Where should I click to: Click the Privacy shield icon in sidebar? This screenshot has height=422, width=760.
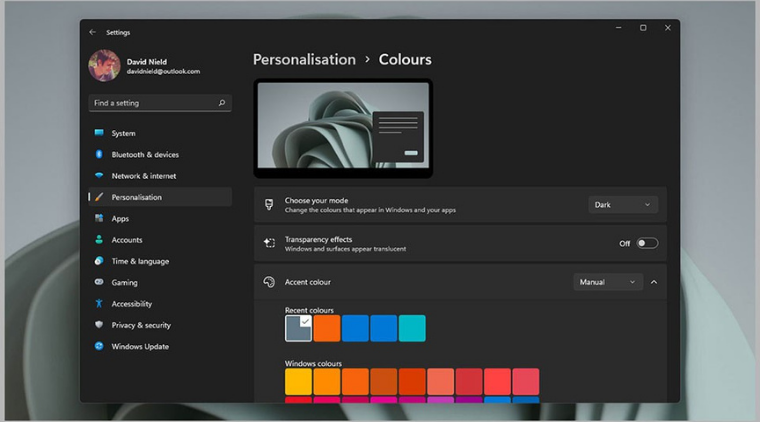tap(99, 325)
